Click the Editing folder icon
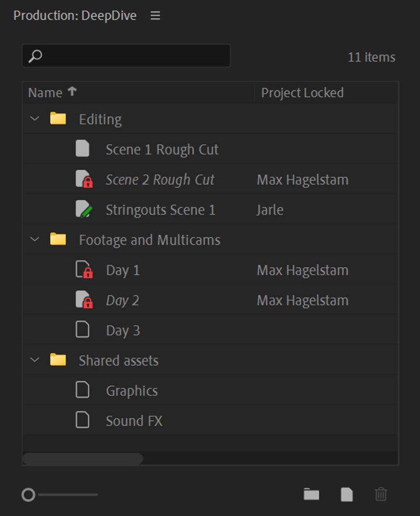The width and height of the screenshot is (420, 516). click(x=58, y=119)
